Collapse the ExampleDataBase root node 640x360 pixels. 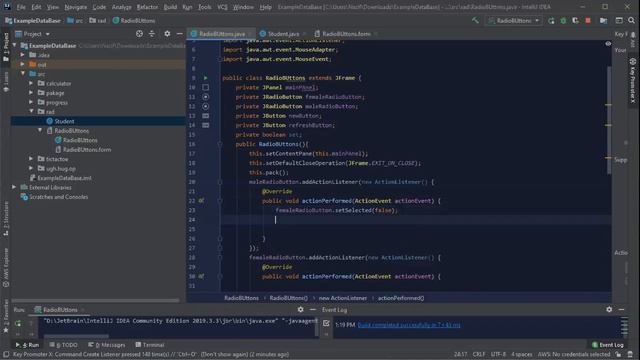(15, 45)
